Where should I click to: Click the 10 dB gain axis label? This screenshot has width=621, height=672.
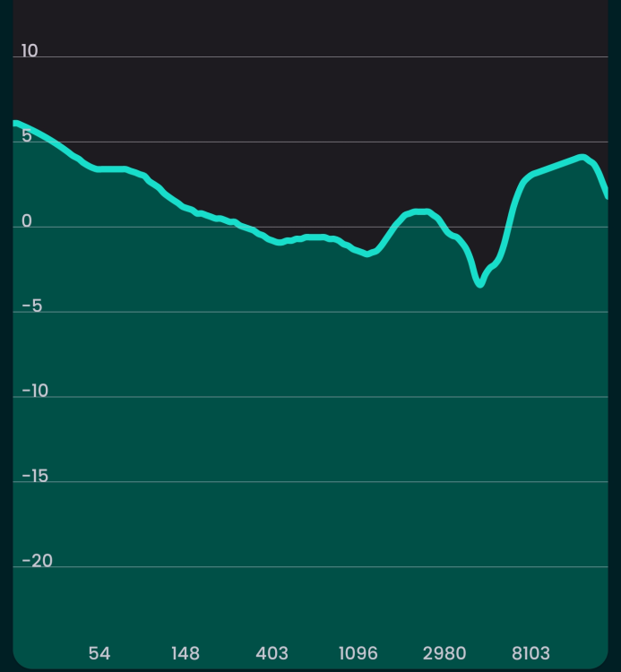(30, 51)
